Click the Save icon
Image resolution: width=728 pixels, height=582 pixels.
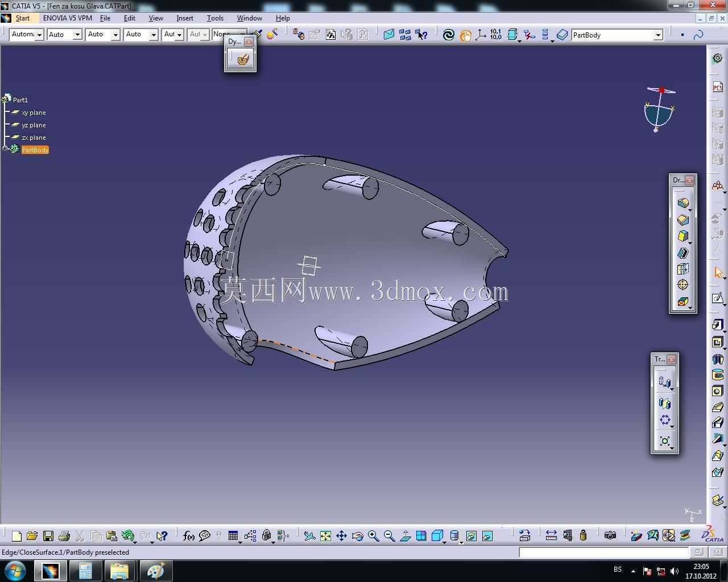48,535
